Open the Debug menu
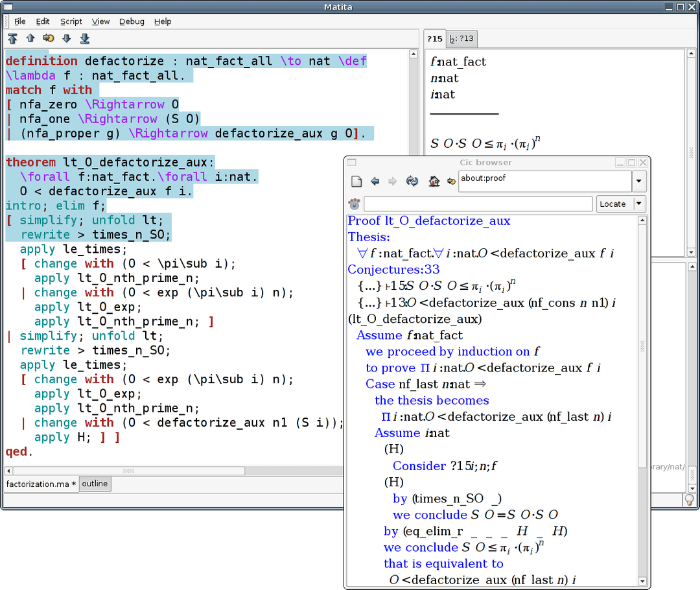Image resolution: width=700 pixels, height=590 pixels. (x=132, y=21)
